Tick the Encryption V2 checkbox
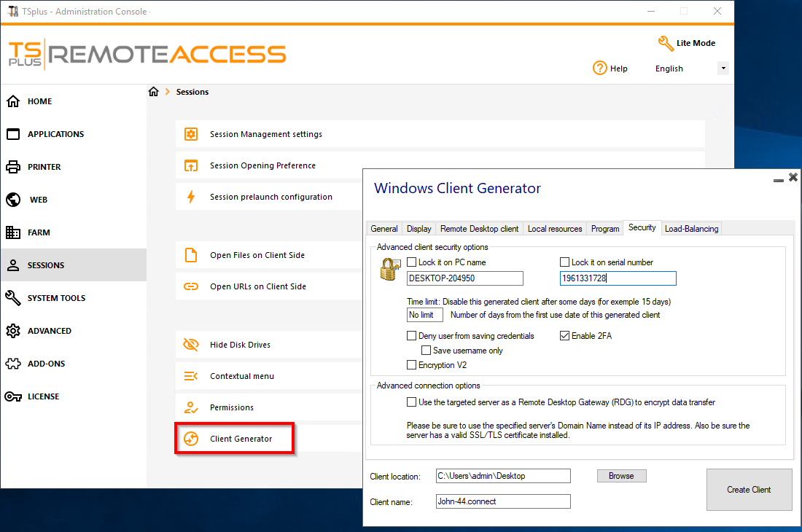Viewport: 802px width, 532px height. (x=412, y=365)
